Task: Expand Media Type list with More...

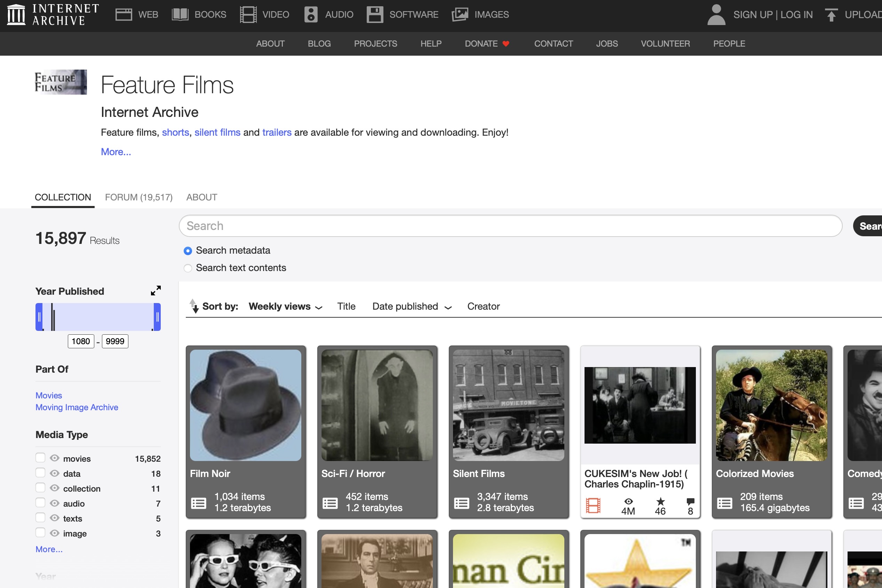Action: (49, 549)
